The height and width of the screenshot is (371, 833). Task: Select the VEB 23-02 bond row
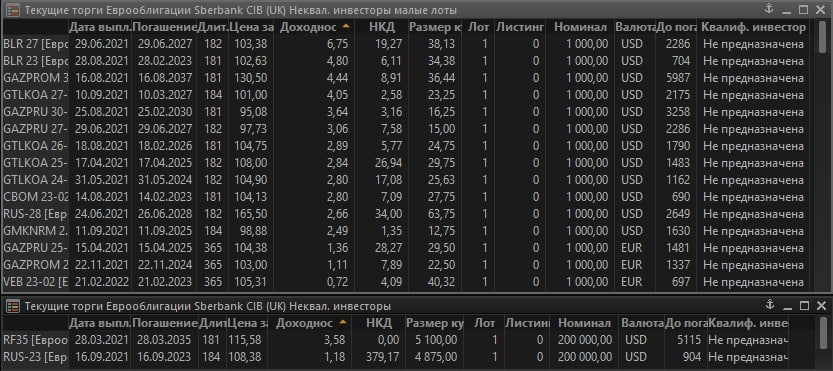(406, 282)
